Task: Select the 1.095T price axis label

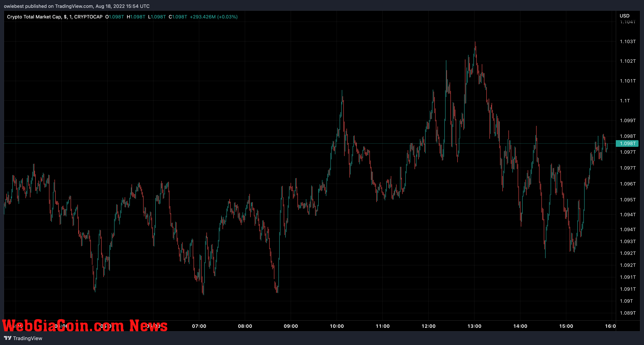Action: coord(628,200)
